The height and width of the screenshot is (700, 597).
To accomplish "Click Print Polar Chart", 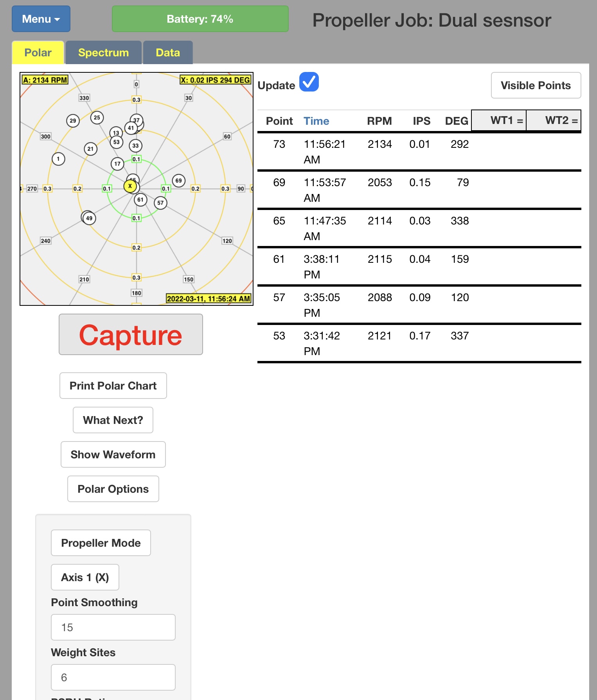I will pos(113,386).
